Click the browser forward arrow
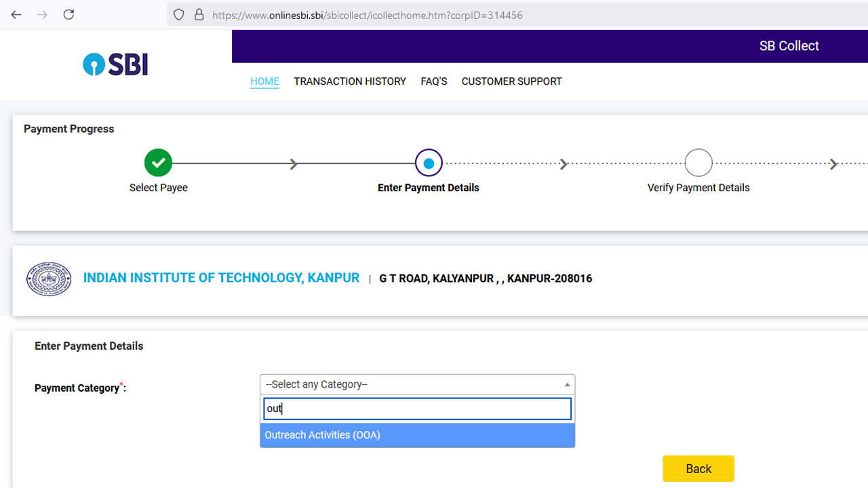The width and height of the screenshot is (868, 488). click(x=42, y=14)
